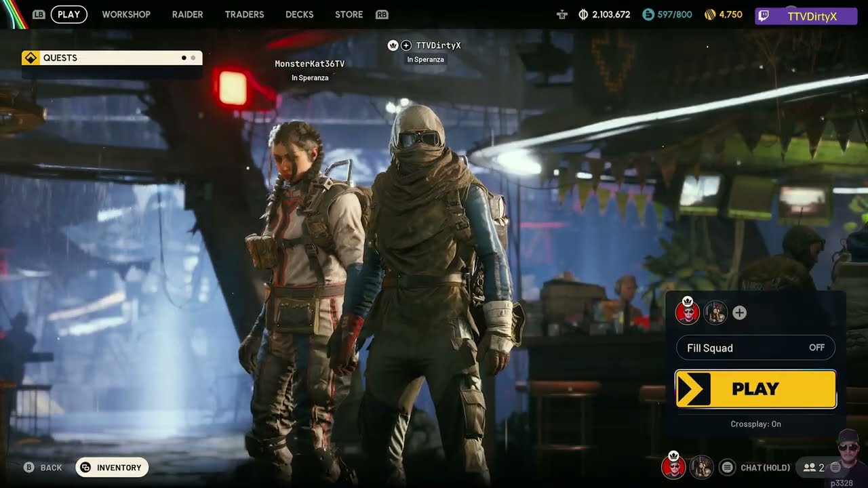Select the first Quests page dot
Viewport: 868px width, 488px height.
tap(184, 58)
